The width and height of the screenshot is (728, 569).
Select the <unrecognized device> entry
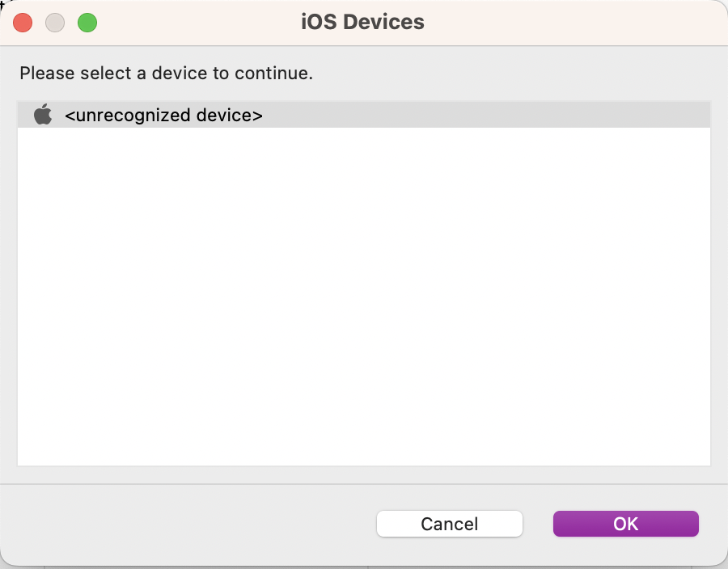point(163,116)
